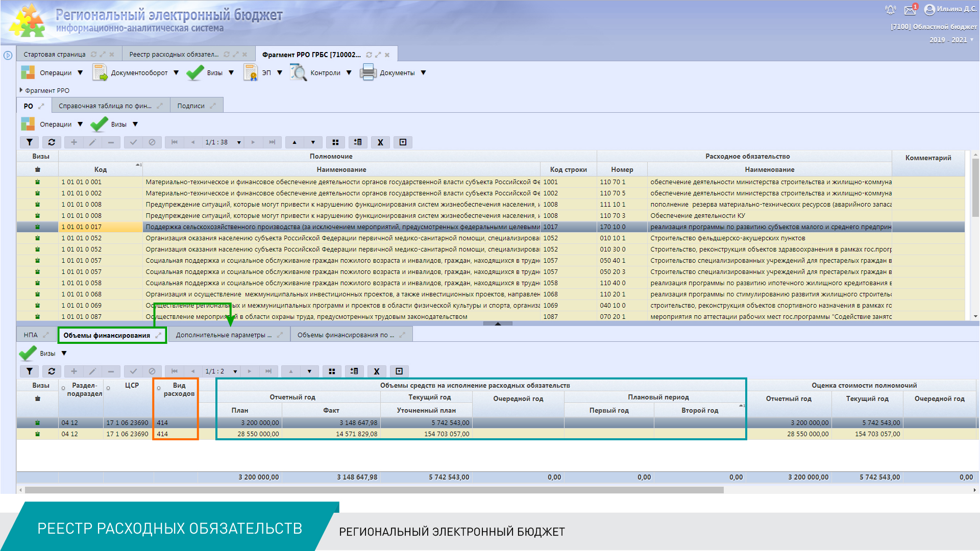Add a new row in the upper grid
The image size is (980, 551).
(74, 142)
